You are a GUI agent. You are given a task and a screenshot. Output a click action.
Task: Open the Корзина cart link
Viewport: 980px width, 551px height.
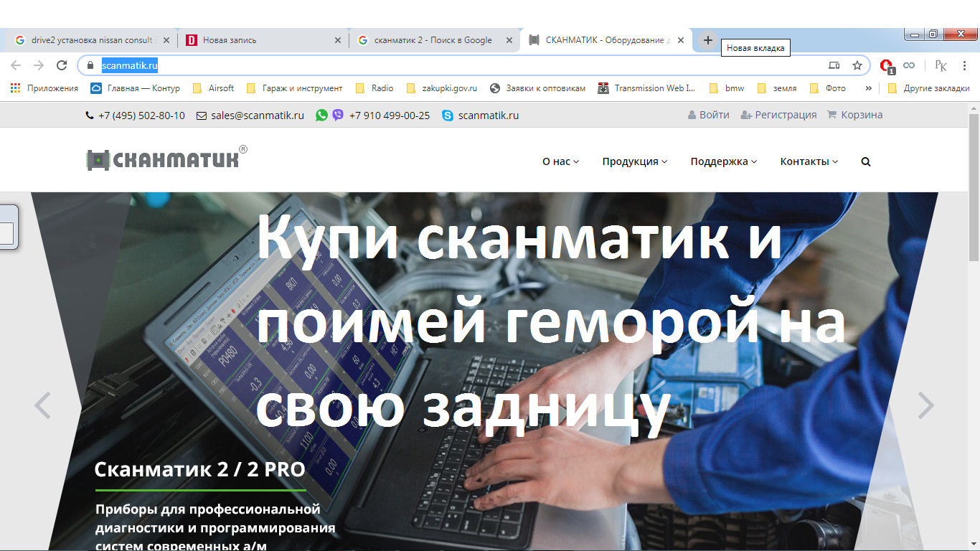tap(855, 115)
